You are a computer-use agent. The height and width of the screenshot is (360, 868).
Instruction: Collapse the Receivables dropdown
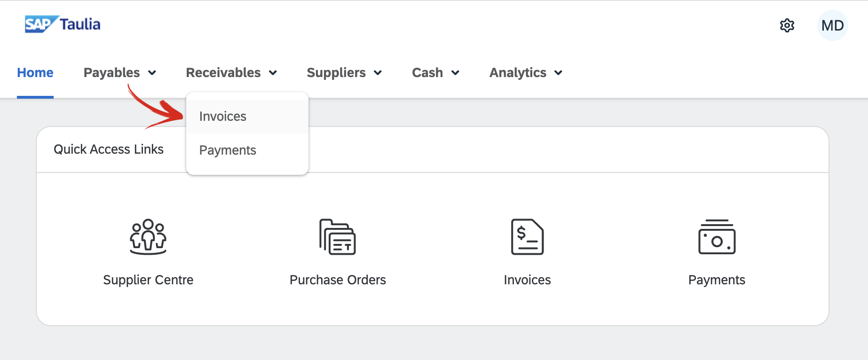(231, 72)
